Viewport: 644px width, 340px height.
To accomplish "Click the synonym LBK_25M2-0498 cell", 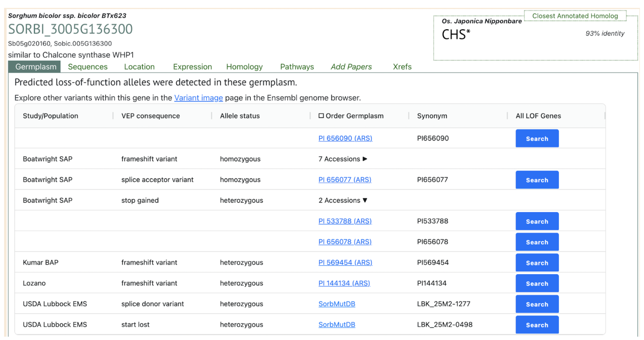I will pyautogui.click(x=445, y=325).
